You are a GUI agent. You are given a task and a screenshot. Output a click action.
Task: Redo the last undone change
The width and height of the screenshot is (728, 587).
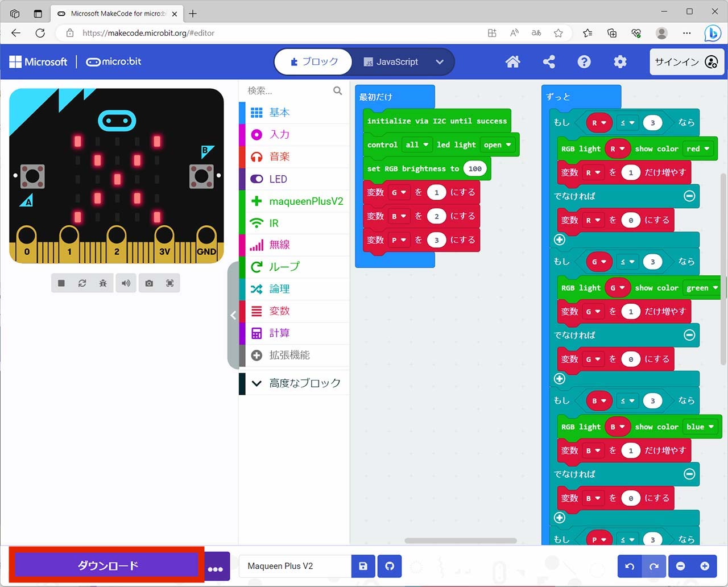[x=653, y=566]
